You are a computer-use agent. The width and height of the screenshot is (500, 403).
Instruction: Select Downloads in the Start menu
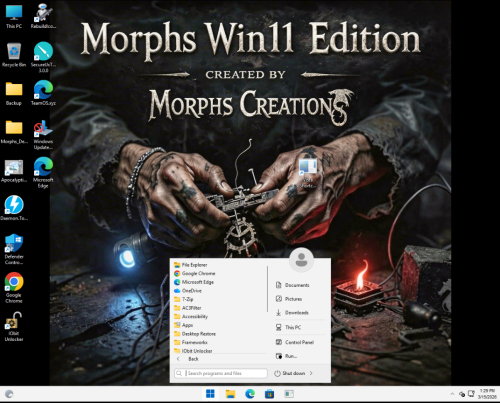(x=296, y=313)
